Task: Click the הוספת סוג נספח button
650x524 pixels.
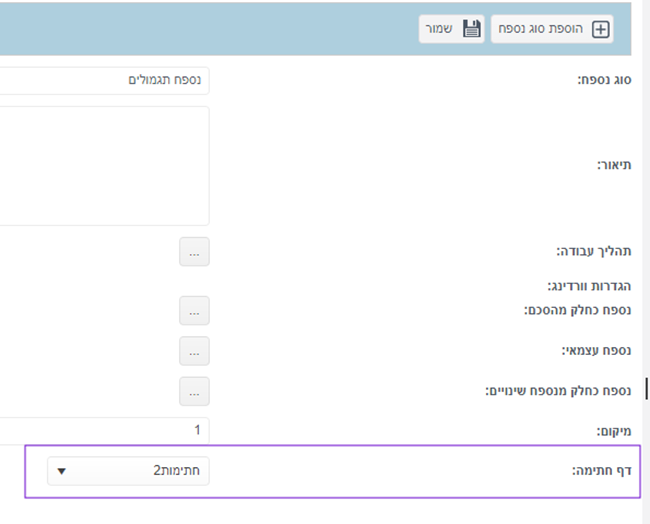Action: pos(552,29)
